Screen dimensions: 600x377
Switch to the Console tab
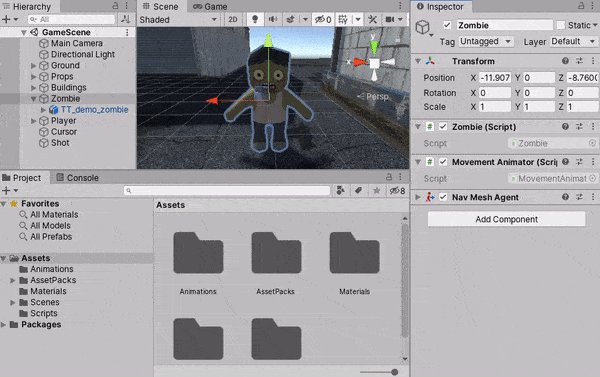click(x=78, y=178)
